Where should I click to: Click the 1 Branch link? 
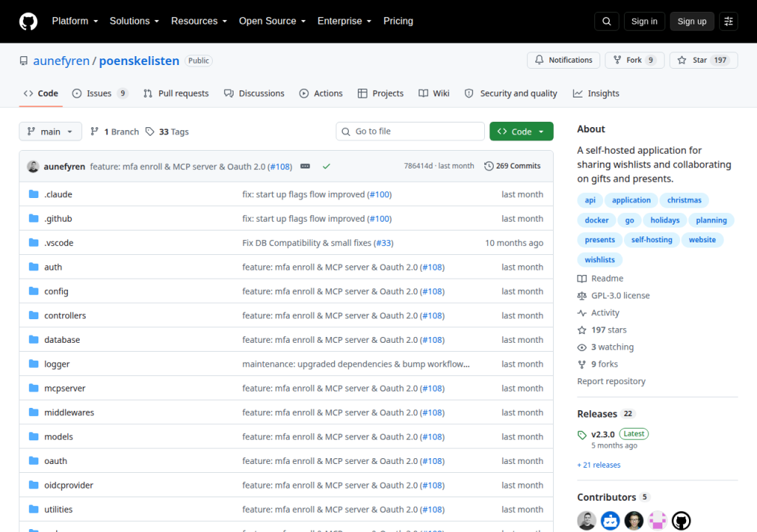coord(115,132)
